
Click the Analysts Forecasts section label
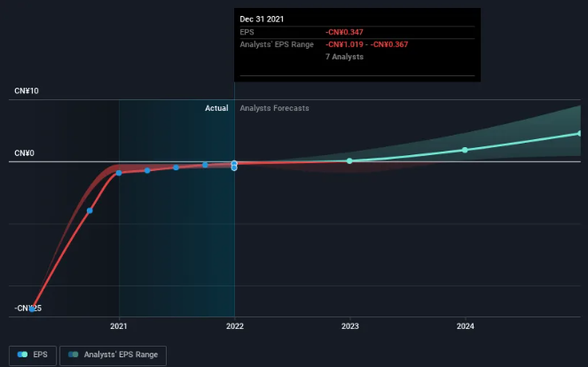coord(275,108)
